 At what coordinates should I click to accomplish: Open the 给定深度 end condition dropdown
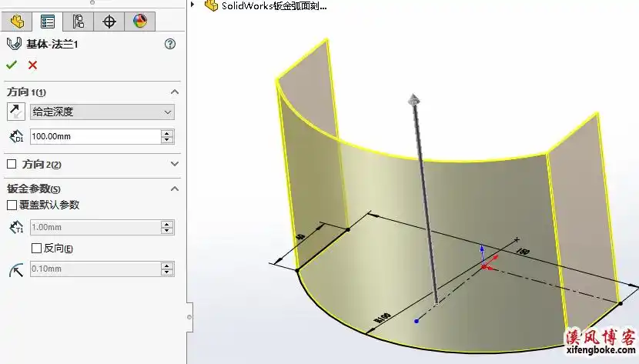pyautogui.click(x=102, y=112)
